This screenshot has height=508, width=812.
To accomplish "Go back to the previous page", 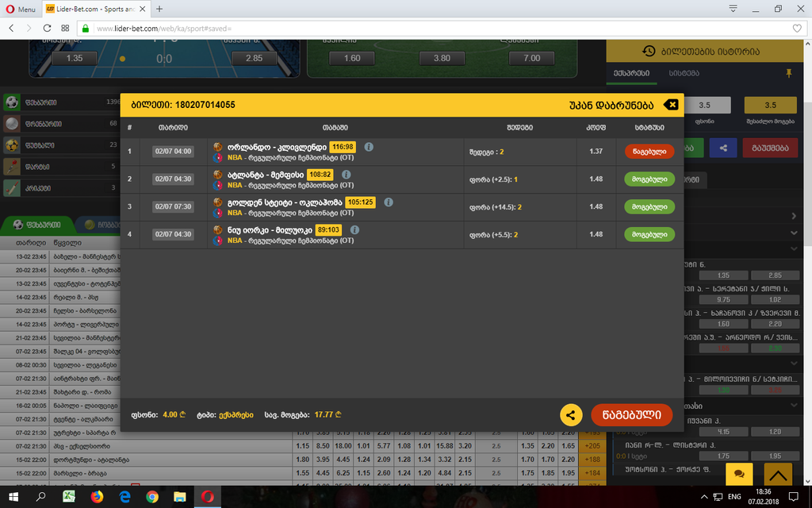I will 11,29.
